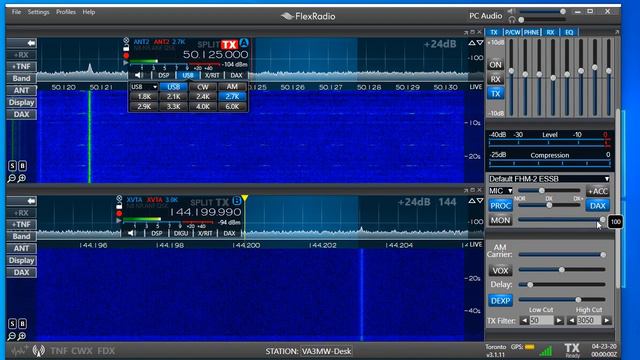Toggle the MON monitor button

click(x=500, y=220)
